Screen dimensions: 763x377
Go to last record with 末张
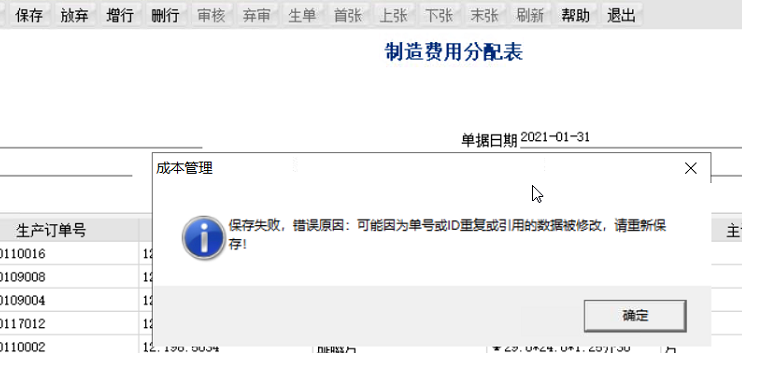coord(485,15)
